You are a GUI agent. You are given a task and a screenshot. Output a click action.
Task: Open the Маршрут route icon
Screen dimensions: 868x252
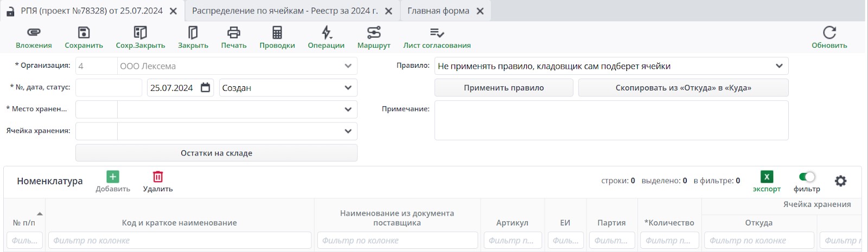point(374,33)
